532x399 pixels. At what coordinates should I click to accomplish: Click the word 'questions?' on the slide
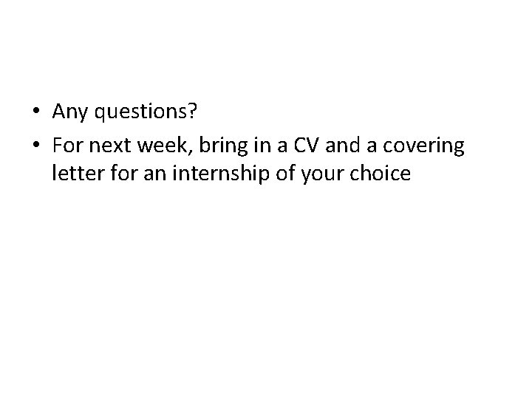(x=146, y=112)
